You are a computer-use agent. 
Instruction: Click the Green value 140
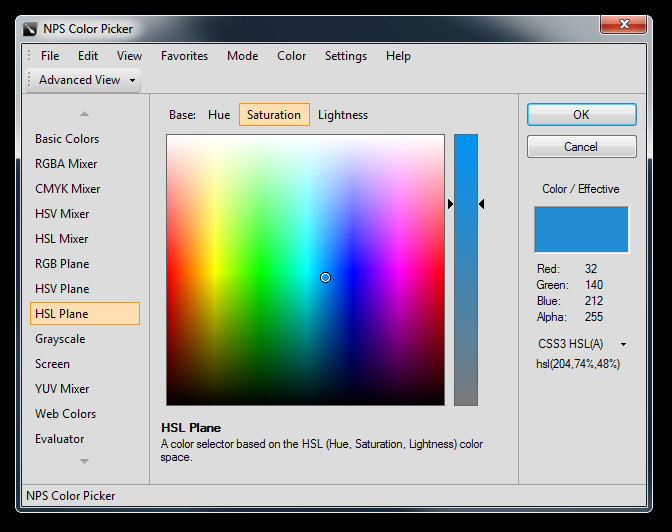tap(594, 285)
